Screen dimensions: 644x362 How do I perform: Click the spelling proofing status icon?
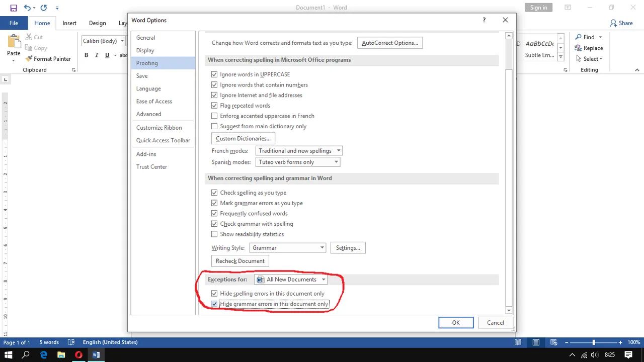[71, 342]
